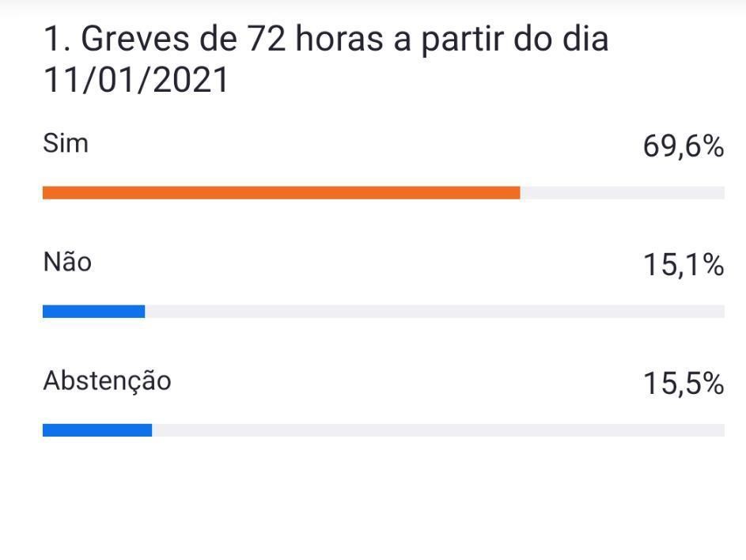This screenshot has height=560, width=746.
Task: Select the Não option label
Action: pos(67,262)
